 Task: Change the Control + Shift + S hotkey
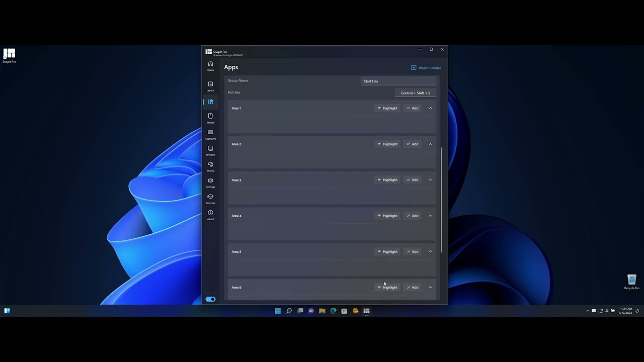pos(415,93)
